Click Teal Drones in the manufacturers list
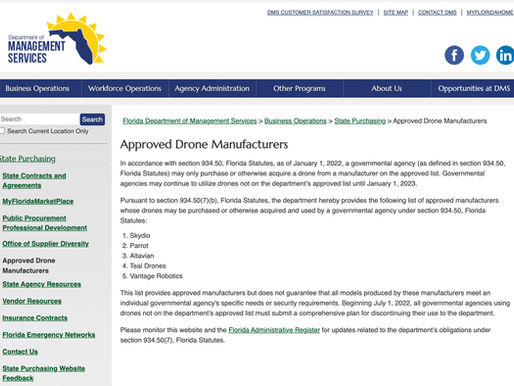Image resolution: width=514 pixels, height=386 pixels. coord(148,266)
